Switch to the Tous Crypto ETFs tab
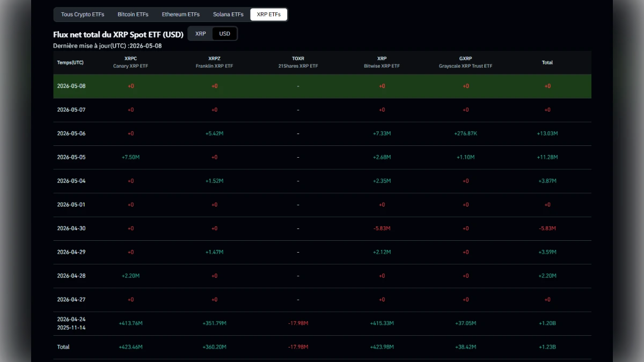Viewport: 644px width, 362px height. coord(83,14)
